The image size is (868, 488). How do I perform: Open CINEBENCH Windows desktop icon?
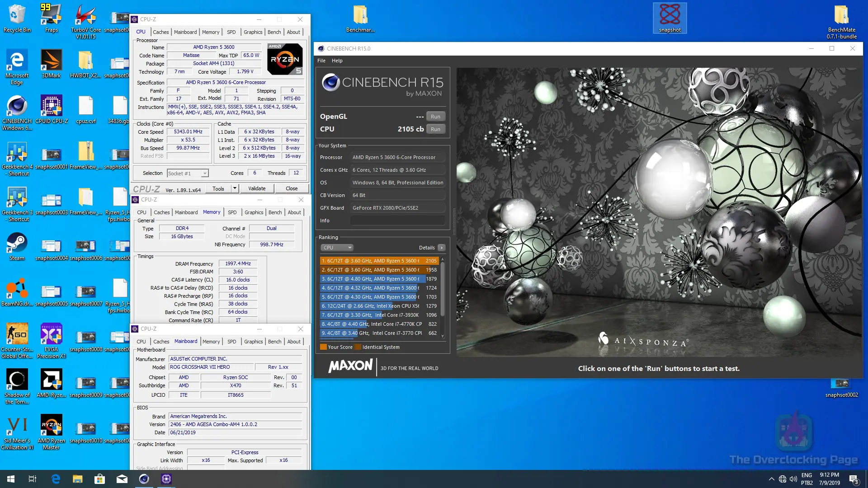[x=17, y=113]
